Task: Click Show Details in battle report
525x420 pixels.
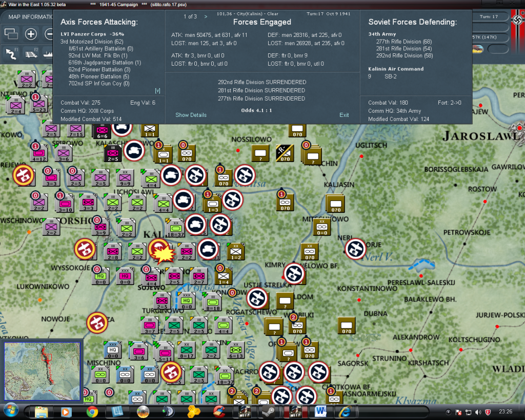Action: [191, 115]
